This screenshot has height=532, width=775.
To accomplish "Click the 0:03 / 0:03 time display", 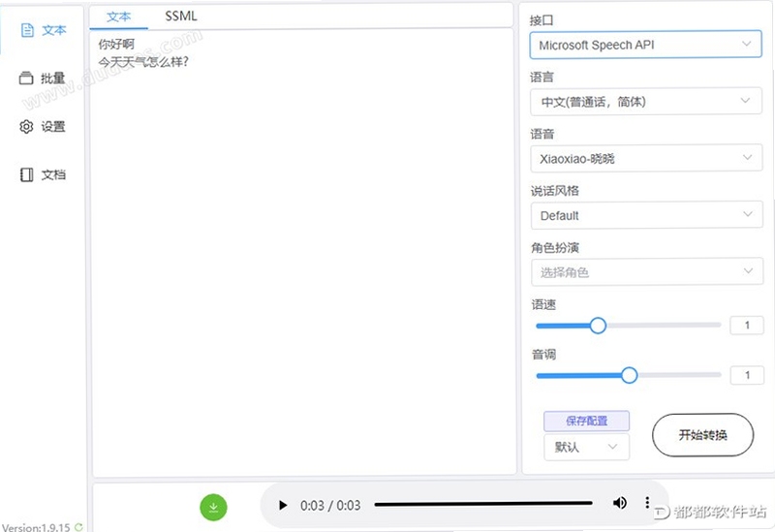I will [x=330, y=505].
